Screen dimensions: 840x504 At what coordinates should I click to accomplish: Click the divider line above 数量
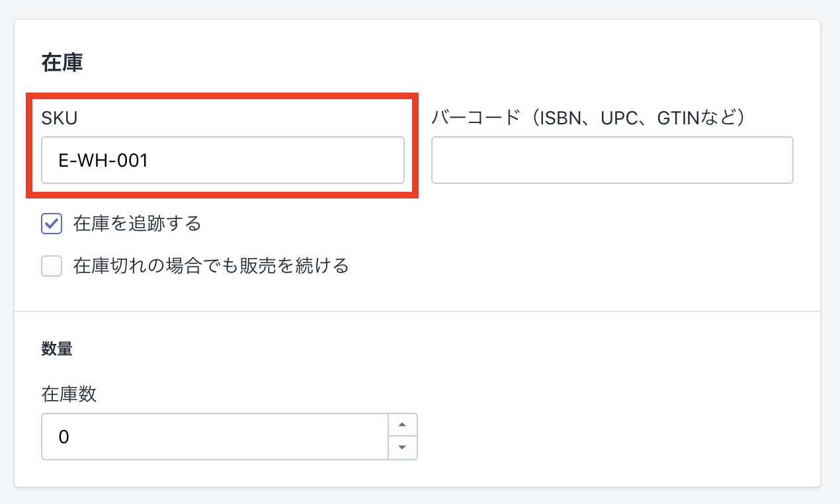coord(417,312)
